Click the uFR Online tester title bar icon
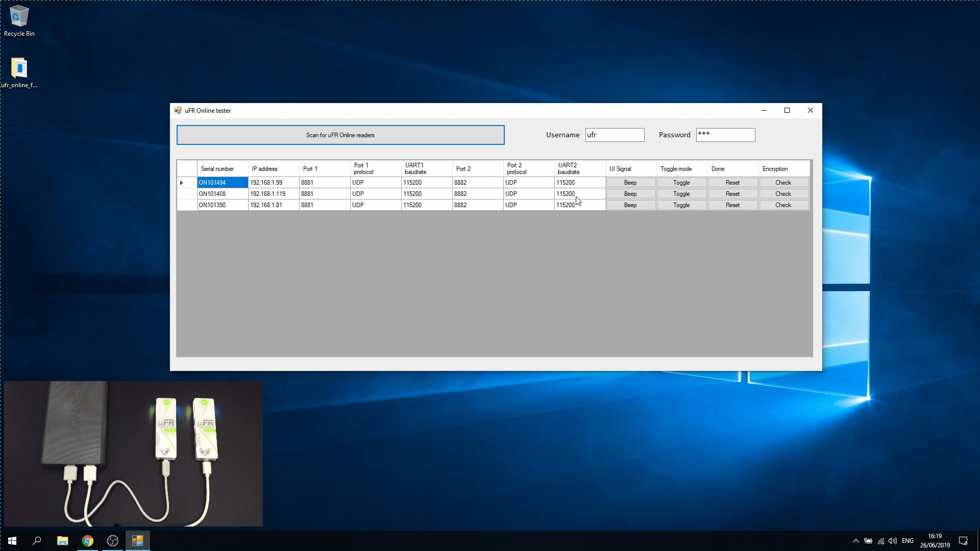This screenshot has width=980, height=551. pos(178,110)
